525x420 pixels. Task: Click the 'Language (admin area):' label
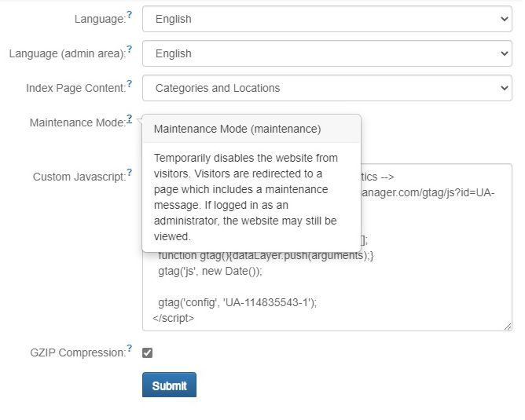coord(68,54)
